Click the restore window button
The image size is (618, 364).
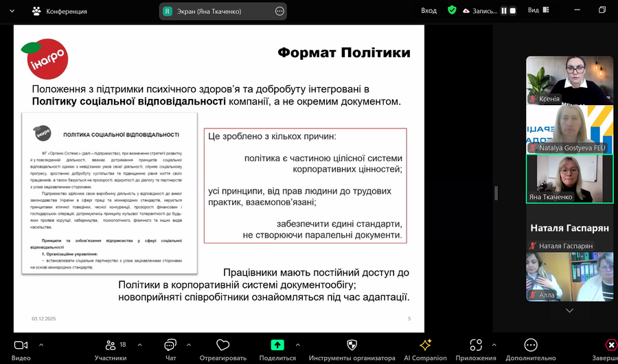click(602, 10)
